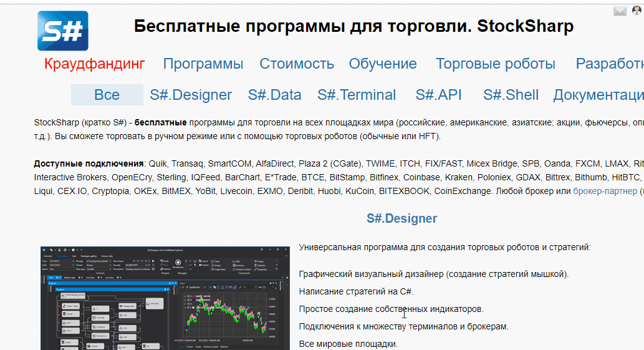Image resolution: width=644 pixels, height=350 pixels.
Task: Click the line Простое создание собственных индикаторов.
Action: (x=392, y=309)
